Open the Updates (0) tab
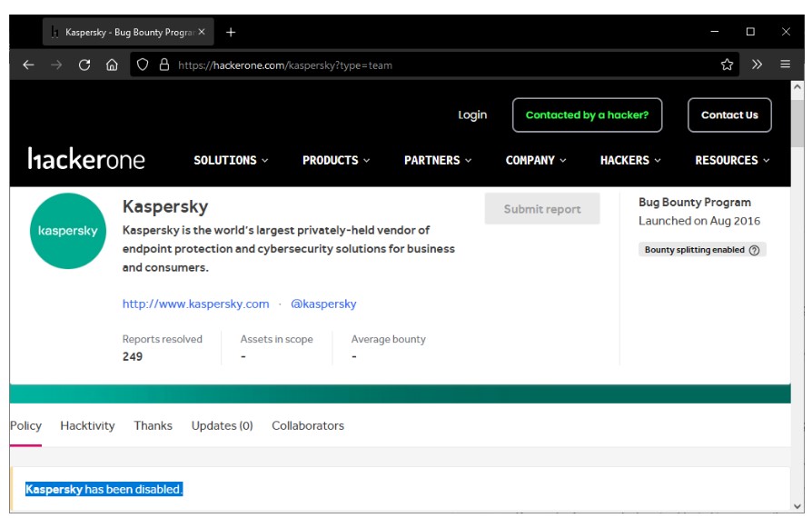This screenshot has height=518, width=812. pos(223,426)
